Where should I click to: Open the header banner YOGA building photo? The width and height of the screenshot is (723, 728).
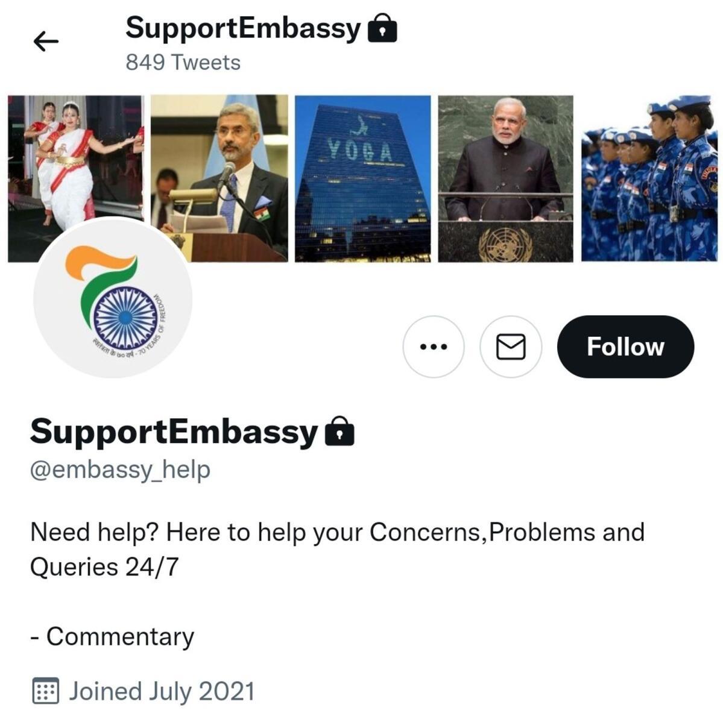(363, 178)
